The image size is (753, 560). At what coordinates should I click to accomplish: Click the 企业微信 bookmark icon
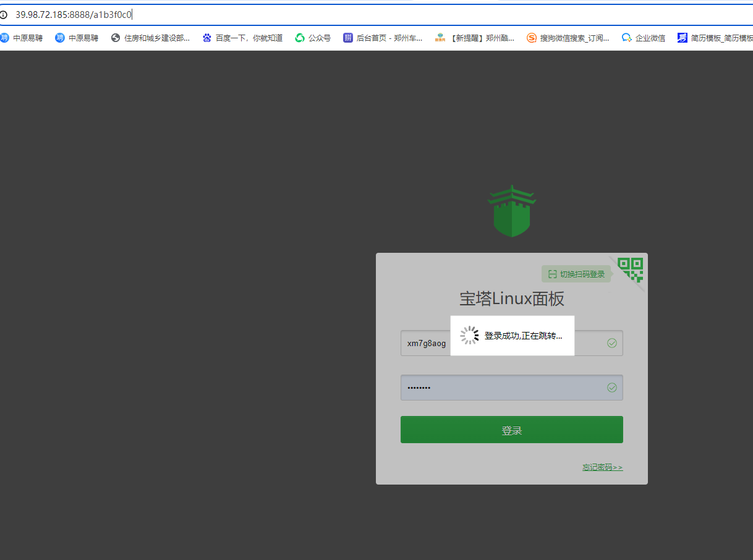pyautogui.click(x=627, y=38)
